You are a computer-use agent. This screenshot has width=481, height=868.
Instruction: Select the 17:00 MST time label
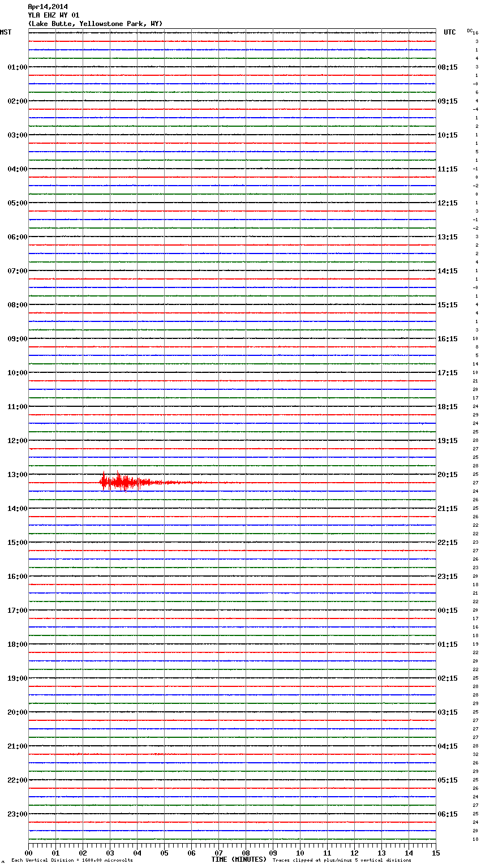[17, 611]
